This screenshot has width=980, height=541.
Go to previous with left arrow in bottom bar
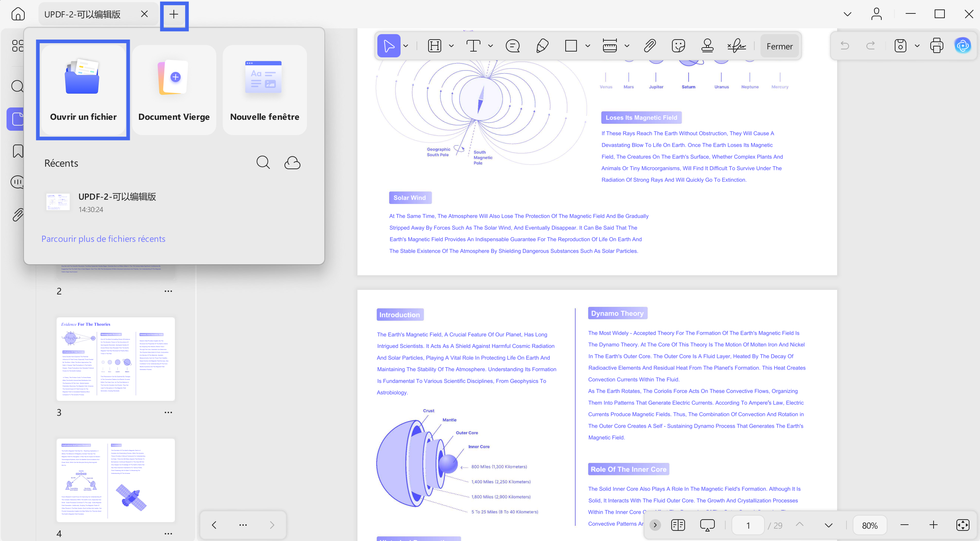tap(214, 525)
